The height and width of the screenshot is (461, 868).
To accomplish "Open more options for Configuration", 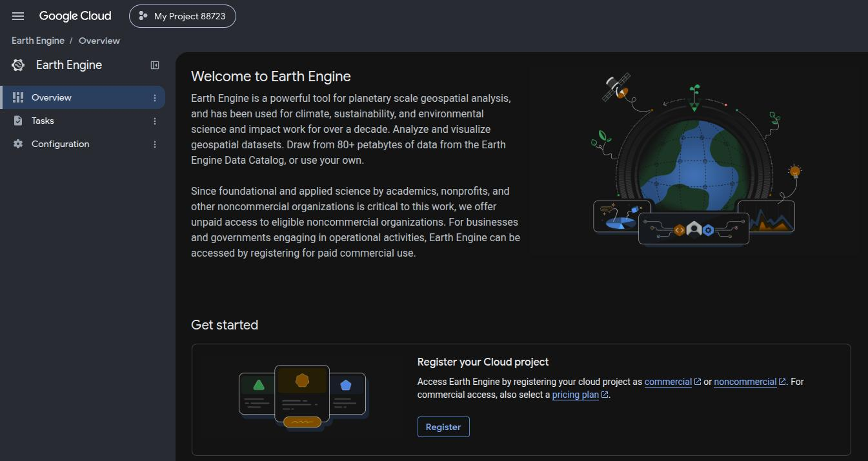I will pos(155,144).
